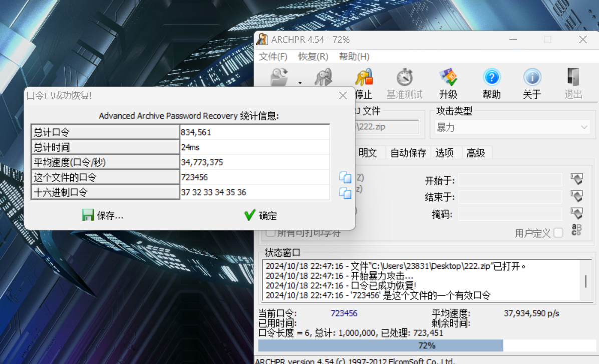Click the ARCHPR title bar app icon
The height and width of the screenshot is (364, 599).
pos(263,40)
